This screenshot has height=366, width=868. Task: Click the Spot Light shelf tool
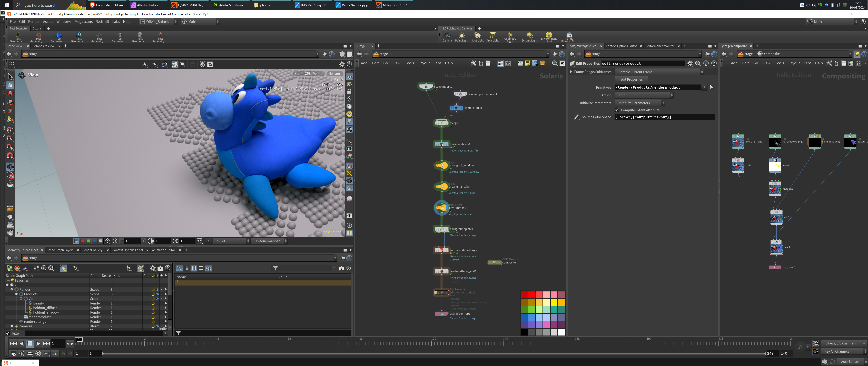pos(477,37)
